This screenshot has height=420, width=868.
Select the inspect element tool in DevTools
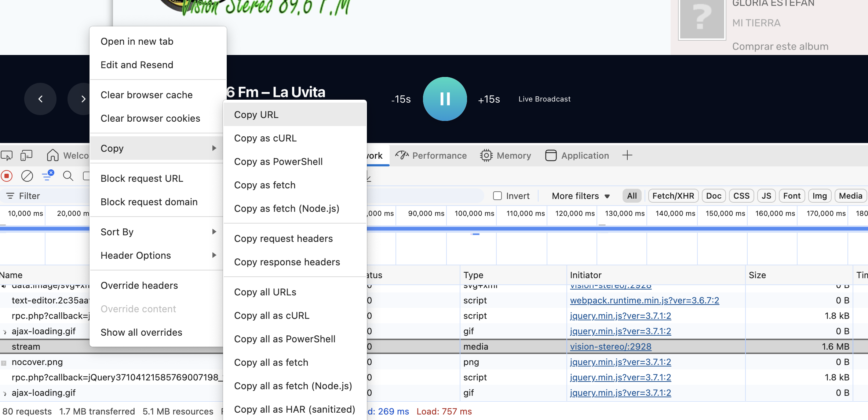[7, 155]
